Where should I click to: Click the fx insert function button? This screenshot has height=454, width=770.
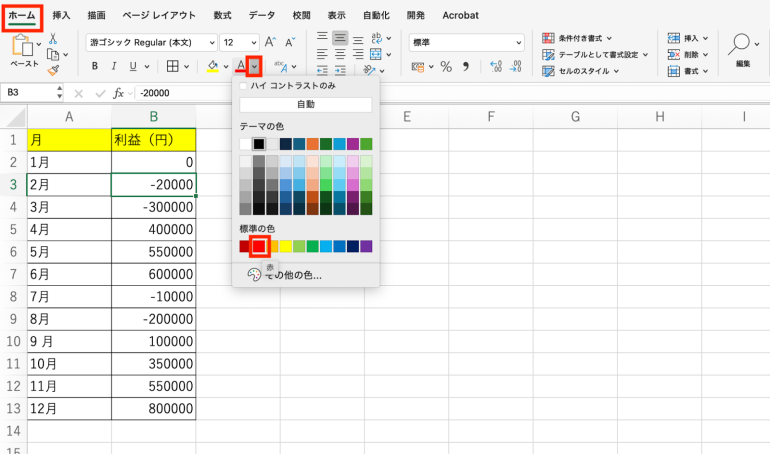click(x=118, y=93)
